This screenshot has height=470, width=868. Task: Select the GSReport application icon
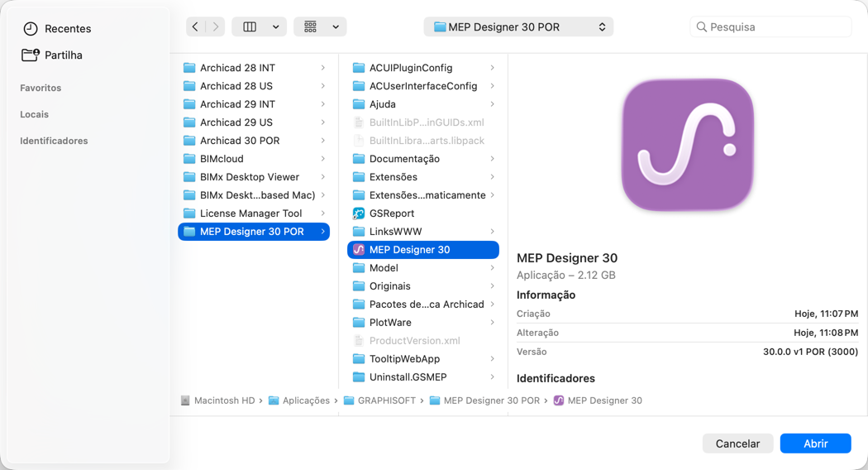[359, 213]
